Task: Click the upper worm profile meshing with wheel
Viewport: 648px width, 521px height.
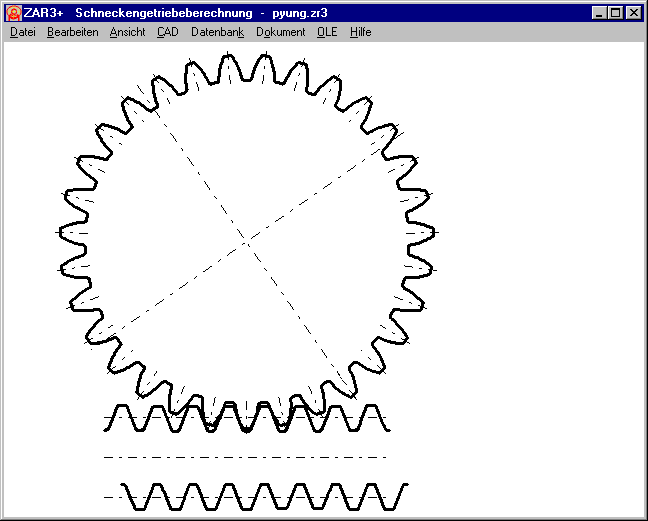Action: tap(246, 418)
